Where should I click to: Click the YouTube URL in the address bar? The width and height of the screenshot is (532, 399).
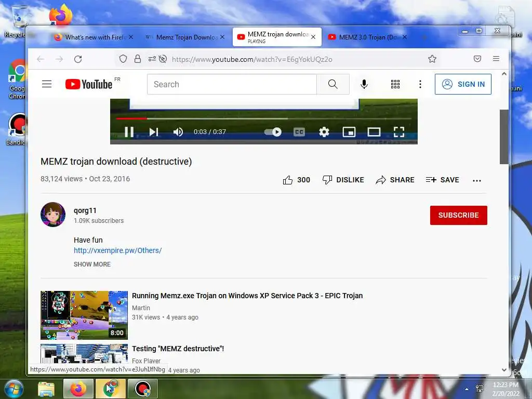click(x=252, y=59)
